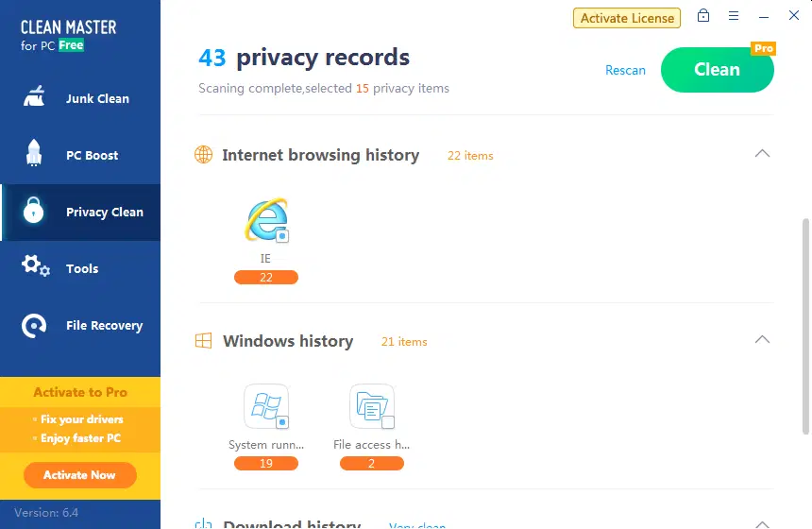Click the Rescan link

point(625,71)
